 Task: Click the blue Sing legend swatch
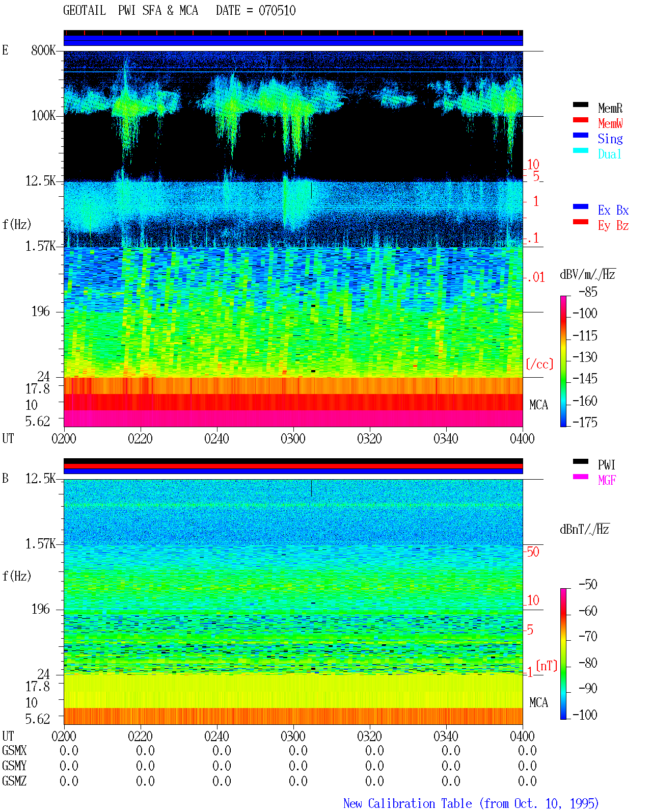point(581,136)
